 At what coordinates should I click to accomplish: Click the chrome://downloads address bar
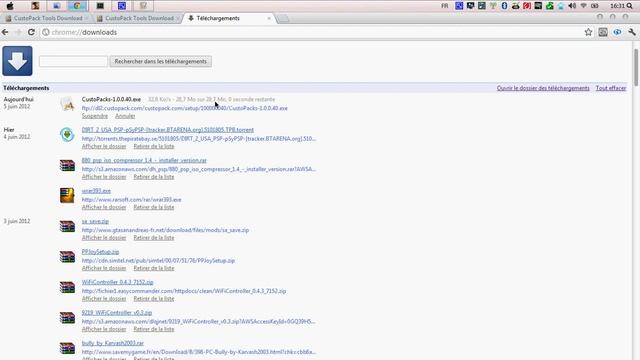point(310,32)
